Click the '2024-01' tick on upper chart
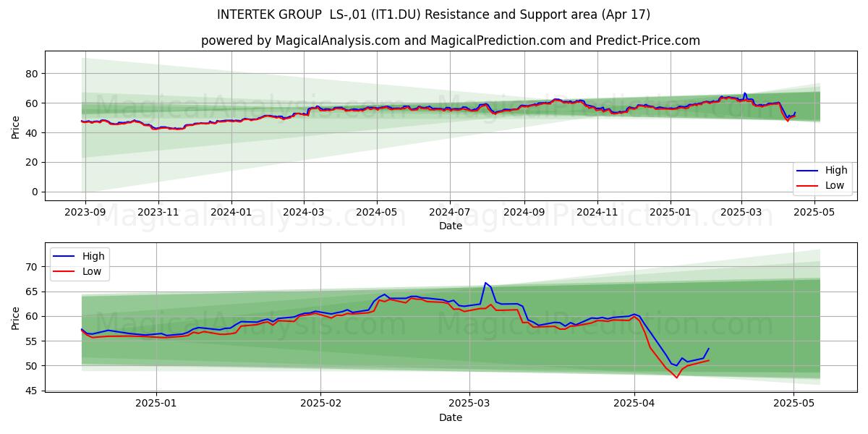The image size is (868, 434). point(231,212)
